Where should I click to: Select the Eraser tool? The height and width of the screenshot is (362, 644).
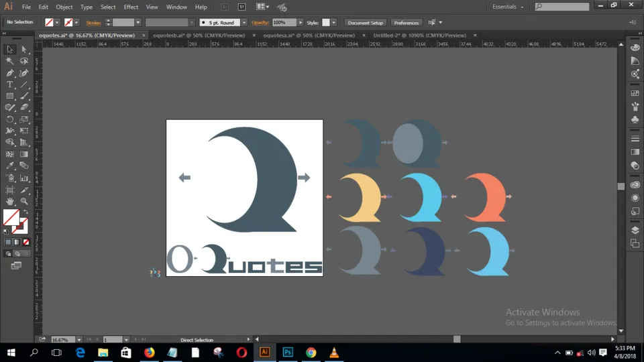24,107
